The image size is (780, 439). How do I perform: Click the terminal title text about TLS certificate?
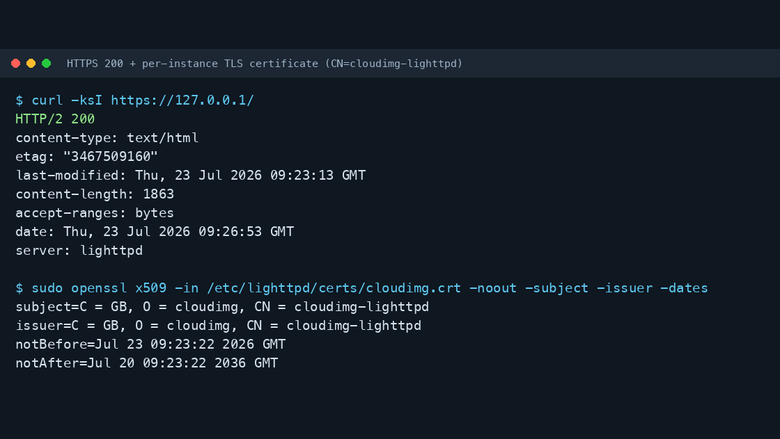tap(264, 64)
